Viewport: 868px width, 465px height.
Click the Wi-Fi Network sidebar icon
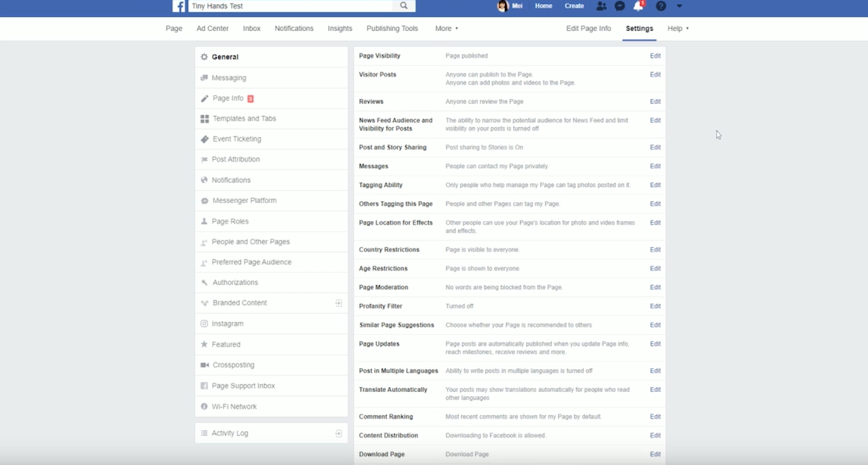point(204,406)
